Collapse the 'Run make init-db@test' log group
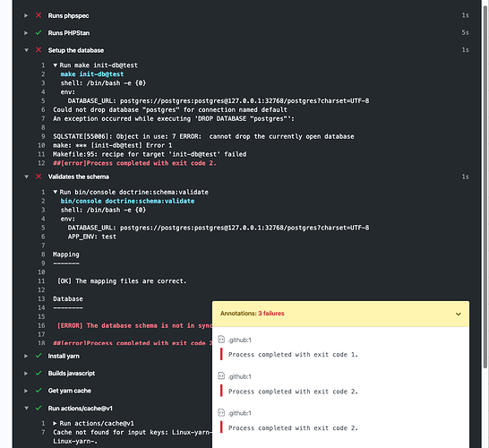 click(56, 65)
